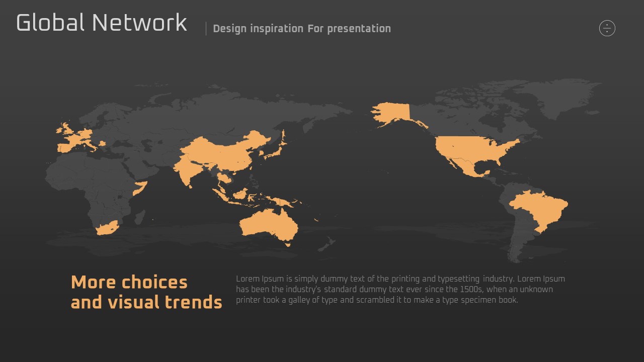Click the highlighted Western Europe countries
The height and width of the screenshot is (362, 644).
click(75, 140)
